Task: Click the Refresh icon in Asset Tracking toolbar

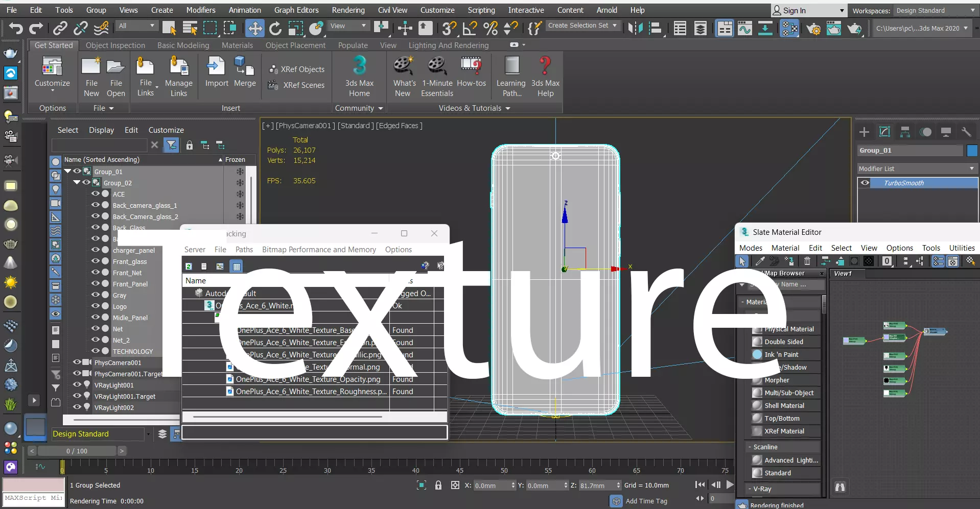Action: pyautogui.click(x=189, y=266)
